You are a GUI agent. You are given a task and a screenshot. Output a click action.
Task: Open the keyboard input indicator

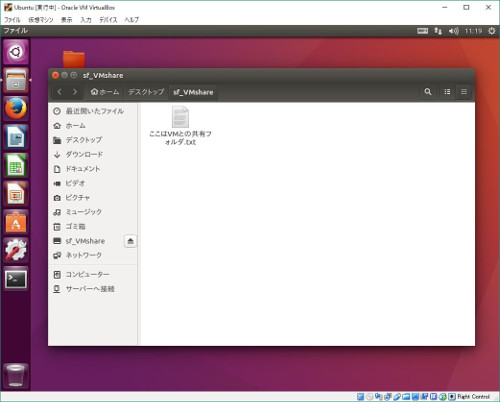pyautogui.click(x=422, y=31)
